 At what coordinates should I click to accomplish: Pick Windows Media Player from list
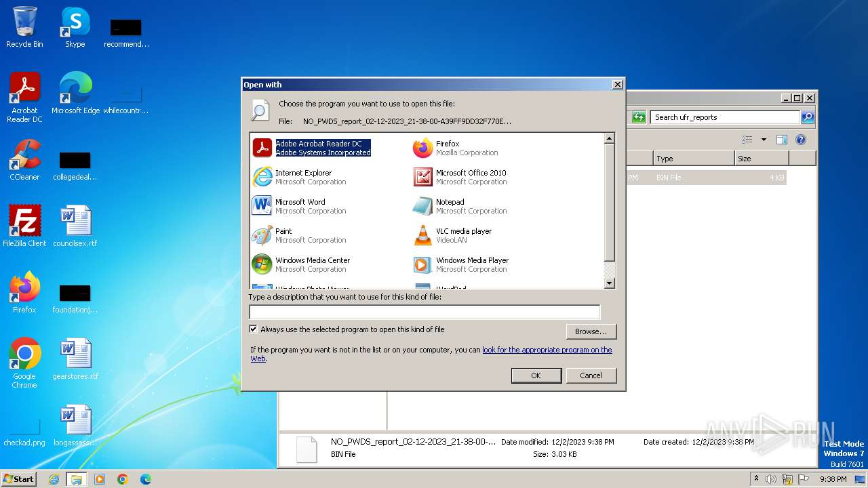pos(460,264)
